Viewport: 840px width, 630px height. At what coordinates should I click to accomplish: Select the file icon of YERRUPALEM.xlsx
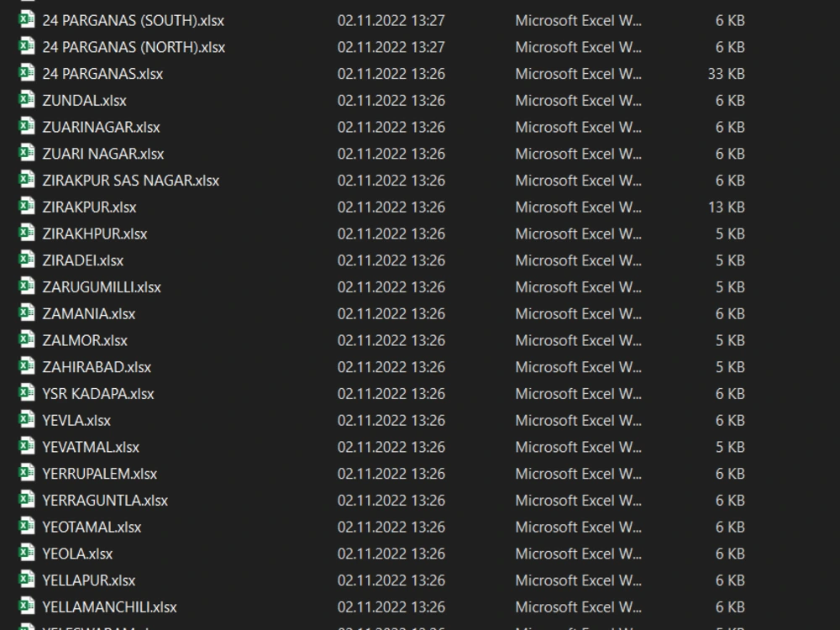click(x=26, y=473)
